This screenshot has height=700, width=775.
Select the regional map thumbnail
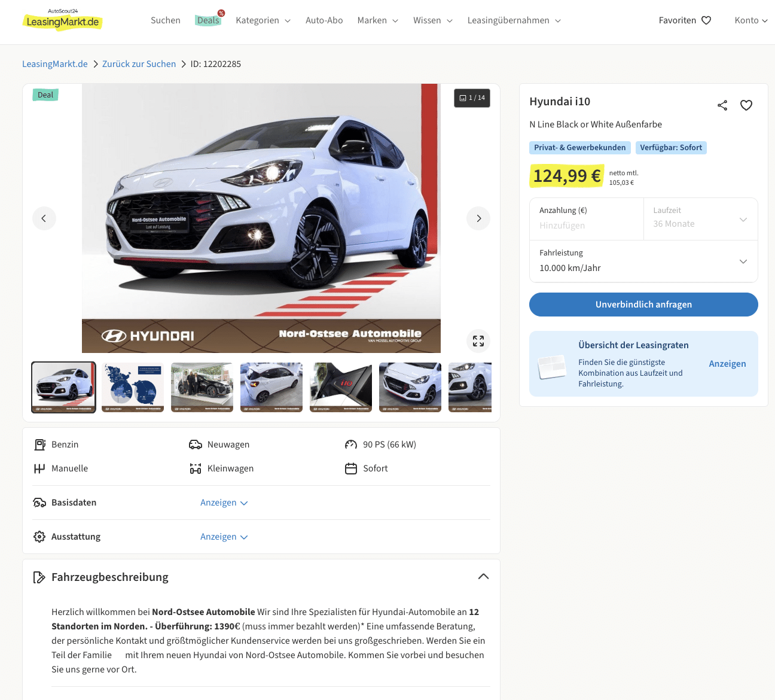click(x=133, y=387)
